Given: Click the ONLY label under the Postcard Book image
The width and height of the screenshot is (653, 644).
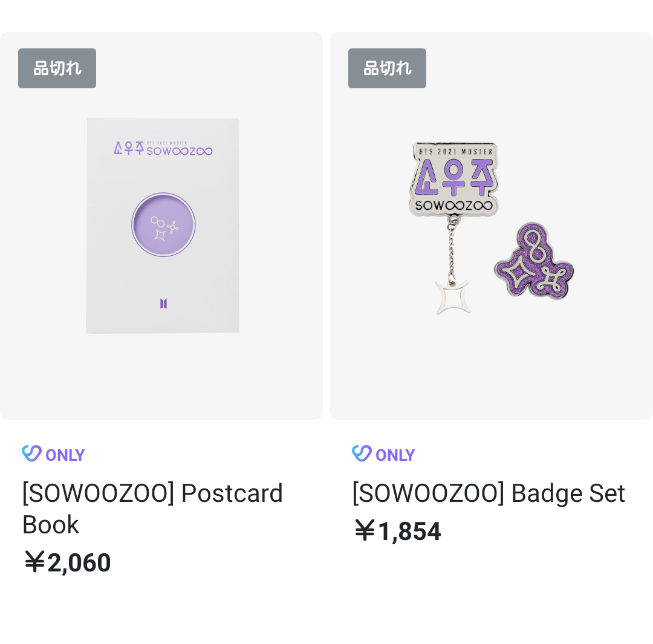Looking at the screenshot, I should (x=65, y=455).
